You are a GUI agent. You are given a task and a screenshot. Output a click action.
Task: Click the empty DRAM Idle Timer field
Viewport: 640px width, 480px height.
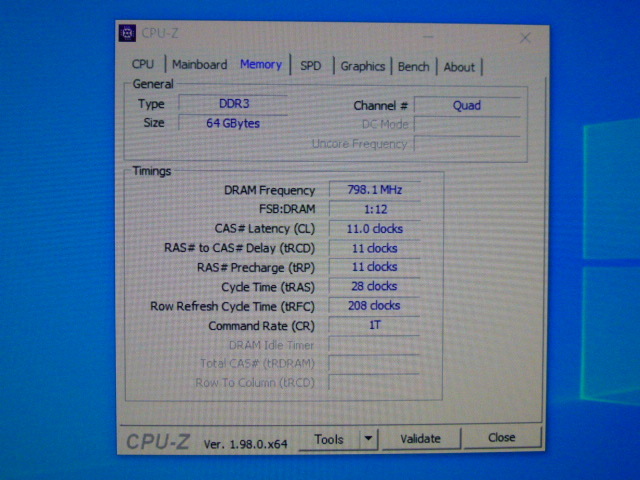(374, 344)
